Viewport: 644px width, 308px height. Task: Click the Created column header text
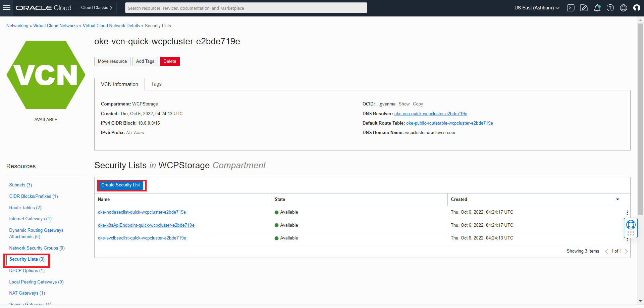(459, 200)
